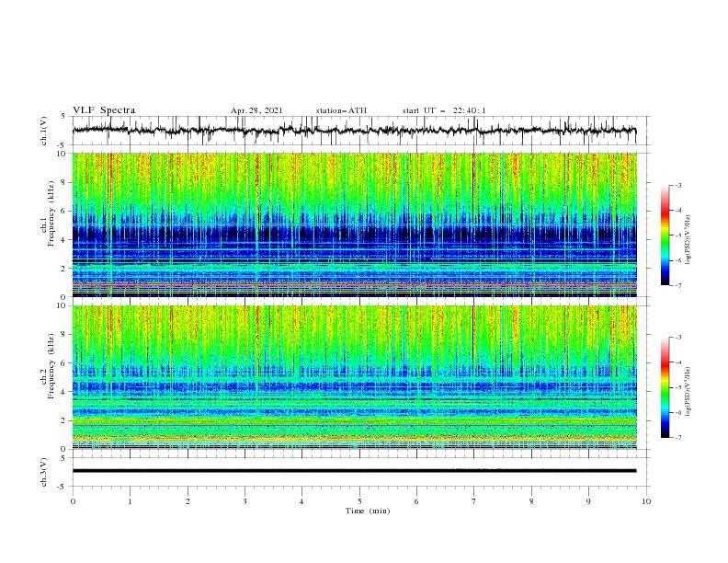Click the "-3" tick on the ch.1 colorbar

click(x=678, y=185)
